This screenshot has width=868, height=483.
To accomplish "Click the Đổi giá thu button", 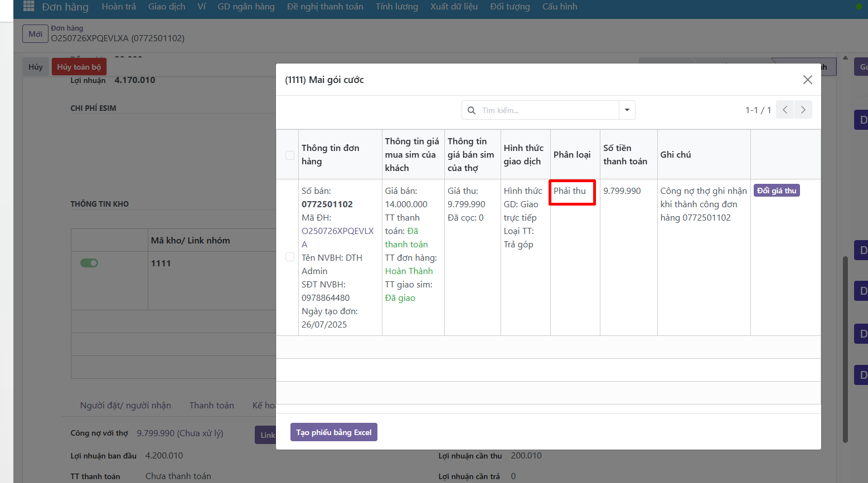I will (x=777, y=191).
